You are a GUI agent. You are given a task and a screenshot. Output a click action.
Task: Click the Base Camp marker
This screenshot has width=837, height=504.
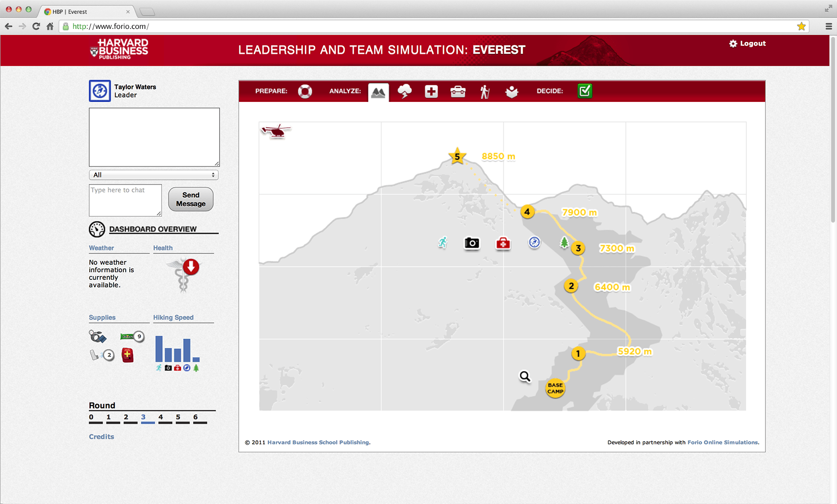(x=555, y=388)
